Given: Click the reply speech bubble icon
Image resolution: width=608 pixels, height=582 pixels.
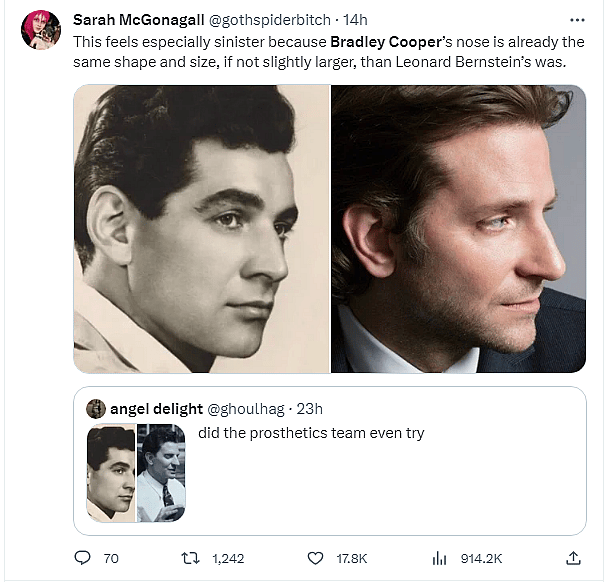Looking at the screenshot, I should click(x=83, y=558).
